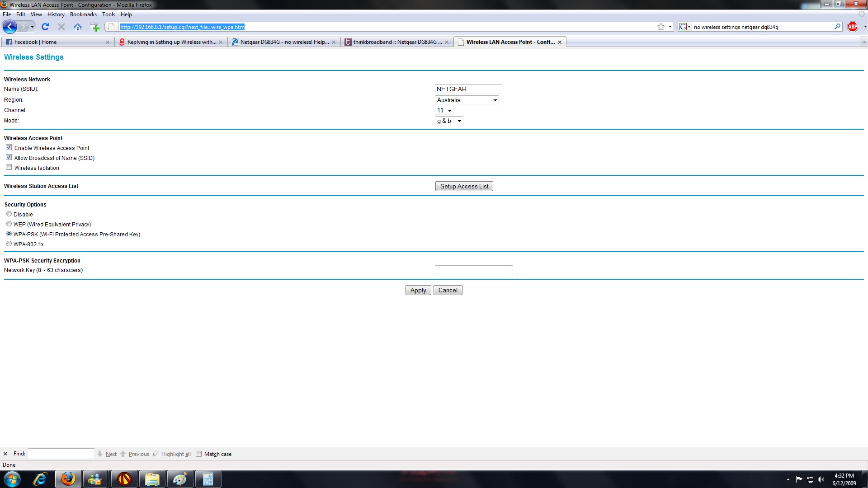This screenshot has width=868, height=488.
Task: Click the stop loading icon
Action: click(x=61, y=27)
